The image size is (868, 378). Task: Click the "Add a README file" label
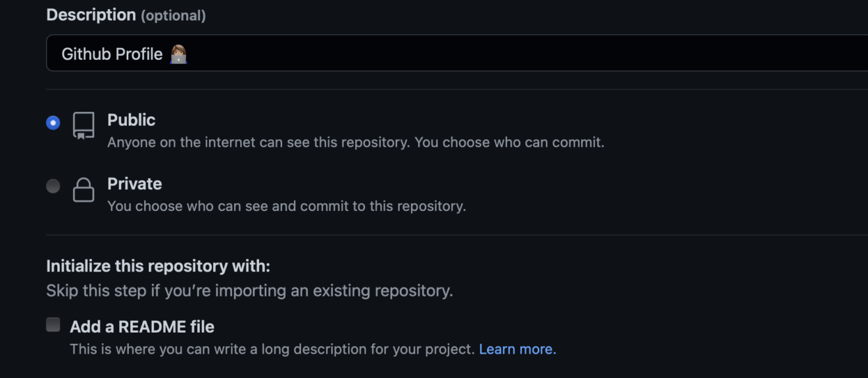click(142, 327)
